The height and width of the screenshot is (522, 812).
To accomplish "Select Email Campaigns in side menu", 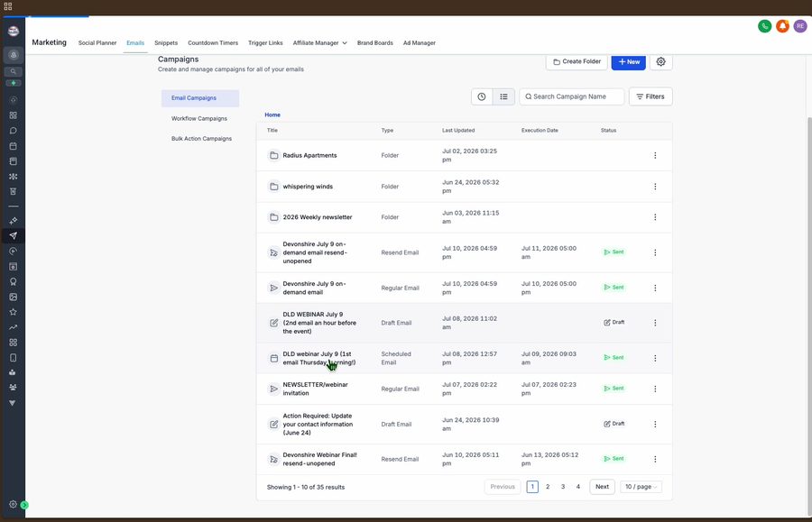I will tap(200, 98).
